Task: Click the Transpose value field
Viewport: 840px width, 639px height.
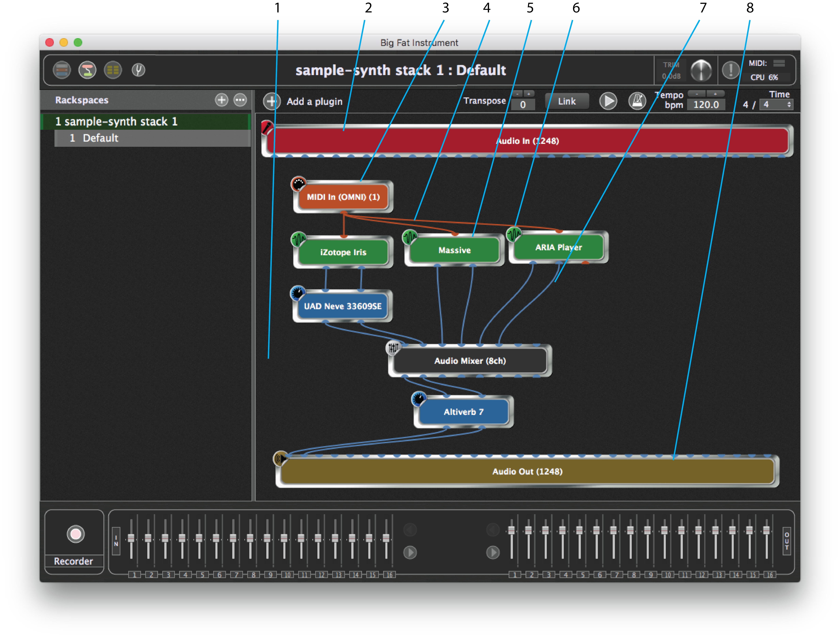Action: click(523, 104)
